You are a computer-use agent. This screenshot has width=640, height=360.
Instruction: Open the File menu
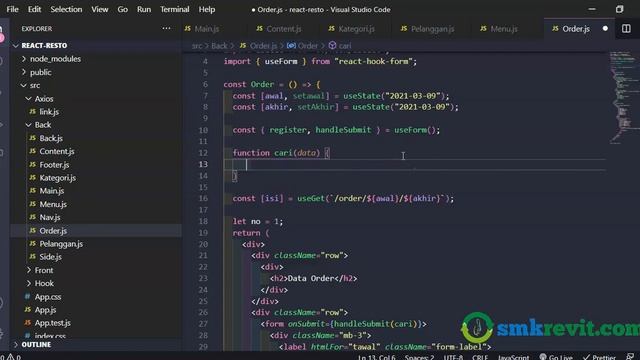(12, 9)
